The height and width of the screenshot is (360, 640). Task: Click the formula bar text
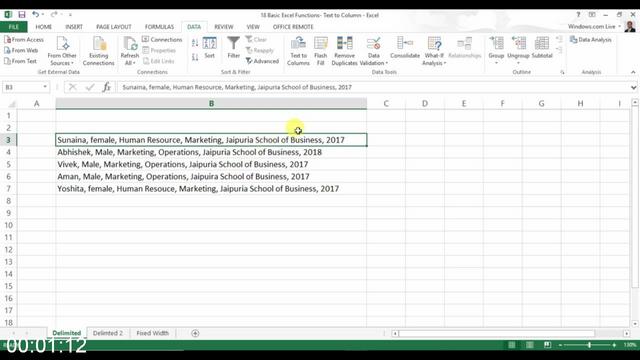(237, 87)
